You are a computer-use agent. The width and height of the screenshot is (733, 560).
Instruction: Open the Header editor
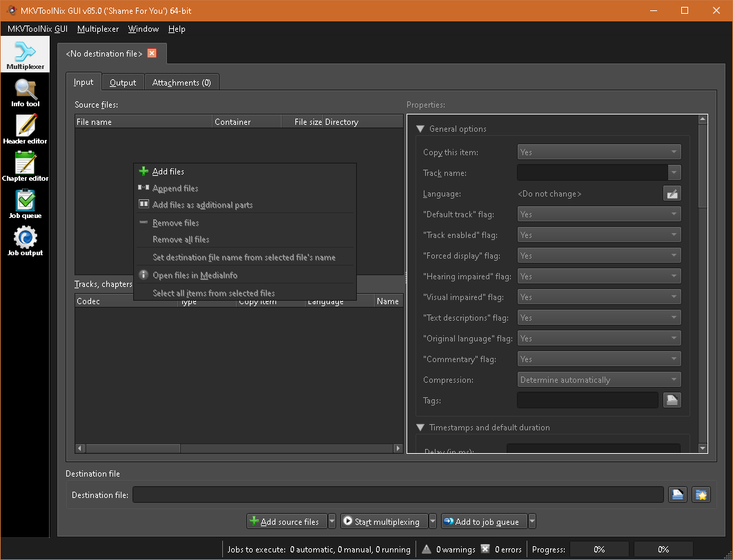26,130
